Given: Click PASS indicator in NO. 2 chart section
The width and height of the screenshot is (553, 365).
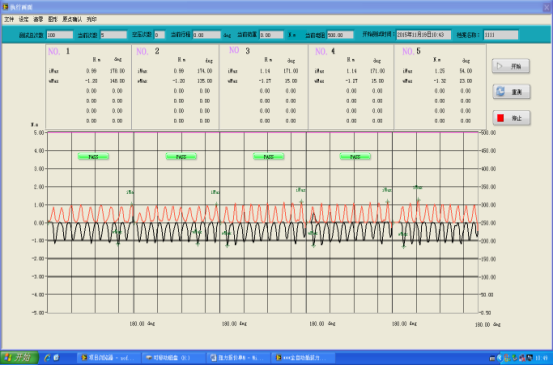Looking at the screenshot, I should (x=181, y=157).
